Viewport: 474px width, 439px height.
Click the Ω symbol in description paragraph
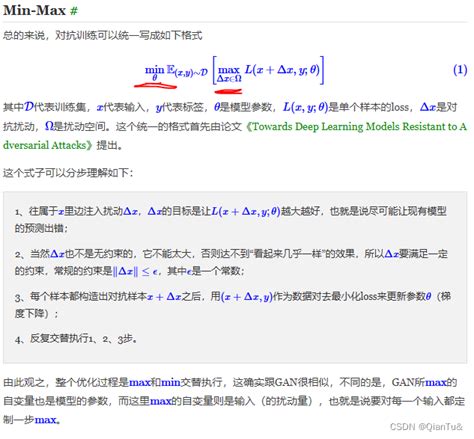click(x=49, y=126)
